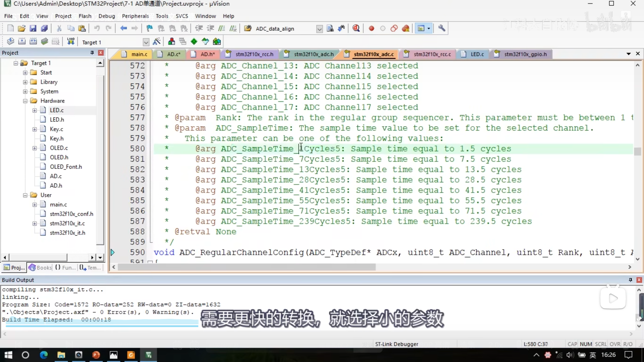
Task: Click the editor horizontal scrollbar thumb
Action: pos(247,267)
